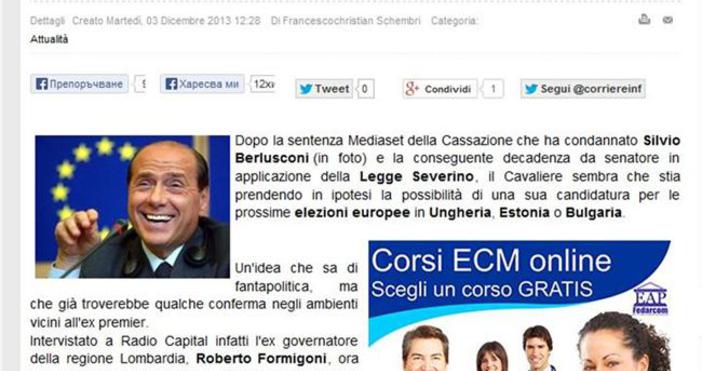This screenshot has width=702, height=371.
Task: Click the Google+ Condividi button
Action: (440, 89)
